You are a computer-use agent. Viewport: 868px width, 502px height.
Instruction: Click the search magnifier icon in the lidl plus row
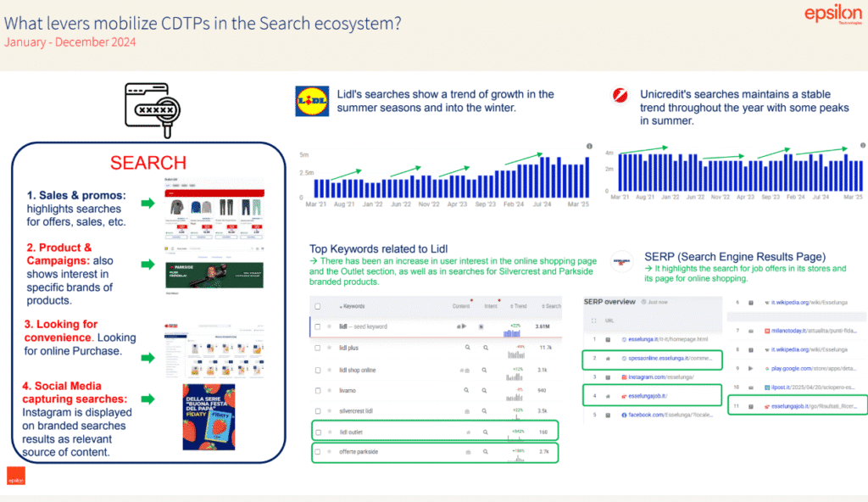(468, 348)
